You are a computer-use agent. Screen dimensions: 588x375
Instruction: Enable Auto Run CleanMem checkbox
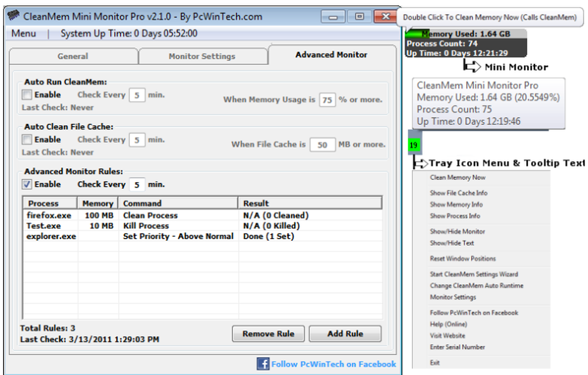point(26,95)
